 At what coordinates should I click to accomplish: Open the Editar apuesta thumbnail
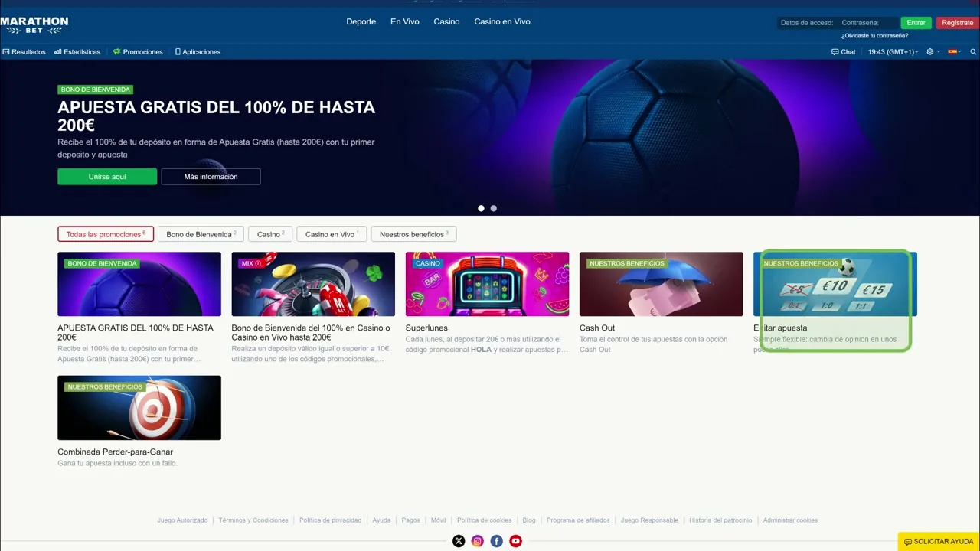[x=835, y=284]
